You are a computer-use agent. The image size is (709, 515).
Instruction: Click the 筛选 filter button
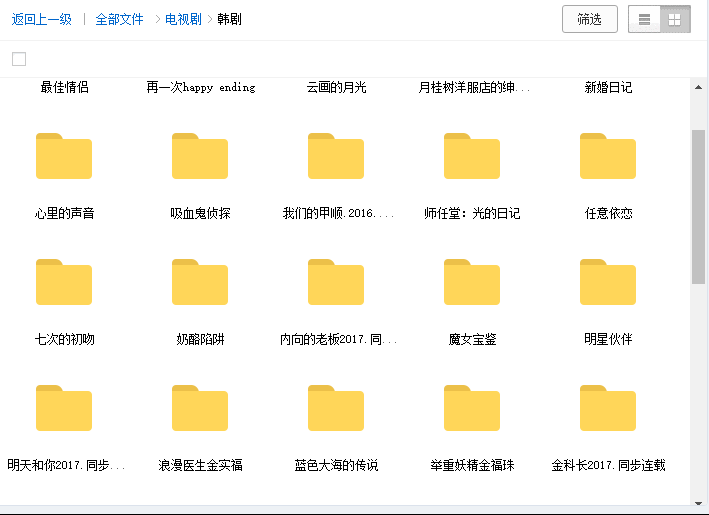click(x=589, y=19)
